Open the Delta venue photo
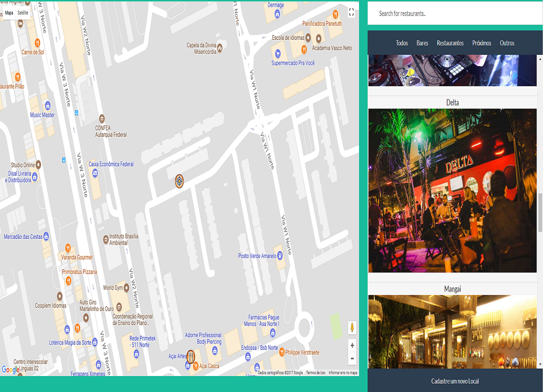Screen dimensions: 543x392 [x=453, y=191]
